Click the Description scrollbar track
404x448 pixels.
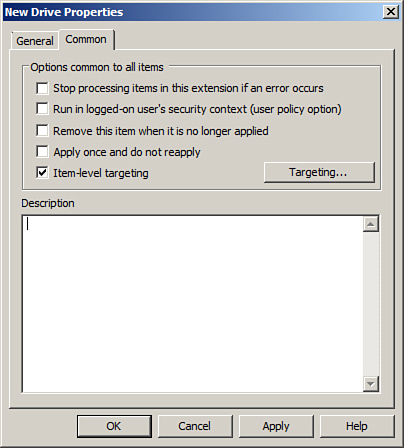point(371,304)
